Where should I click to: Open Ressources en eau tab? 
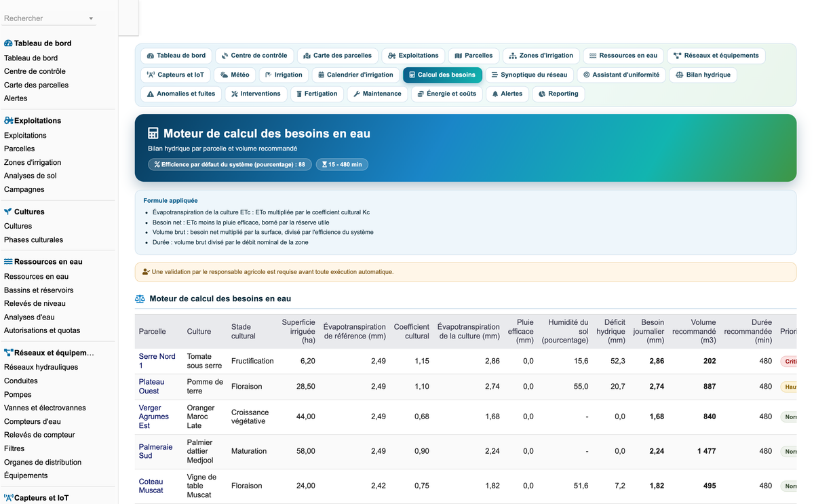[x=623, y=56]
